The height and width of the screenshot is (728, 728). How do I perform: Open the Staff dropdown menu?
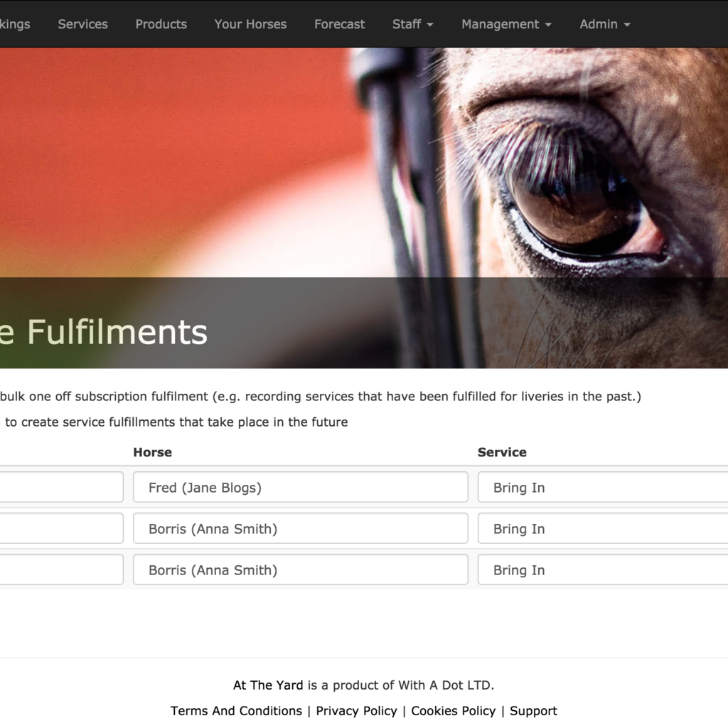[x=412, y=24]
